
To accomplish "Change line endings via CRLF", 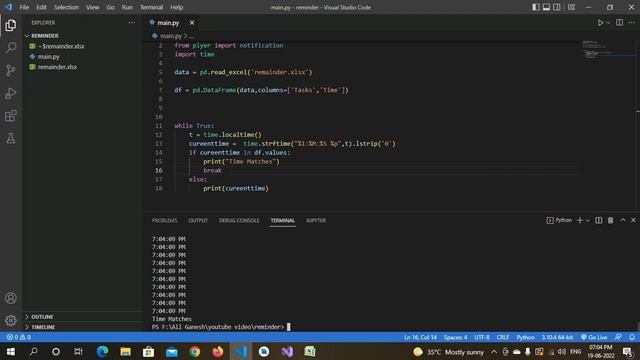I will (x=503, y=337).
